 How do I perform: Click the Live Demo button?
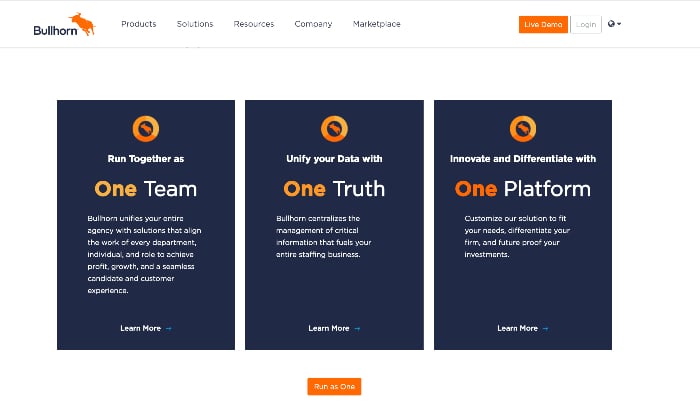(x=543, y=25)
